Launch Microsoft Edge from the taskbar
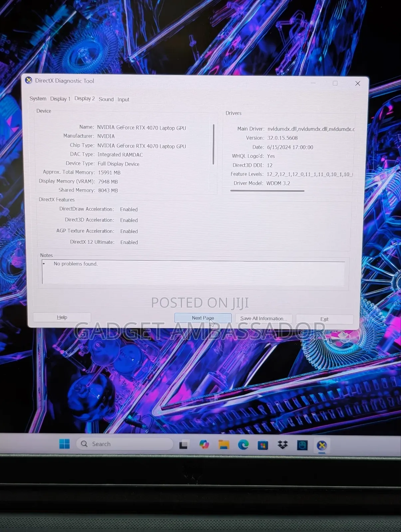 point(243,445)
